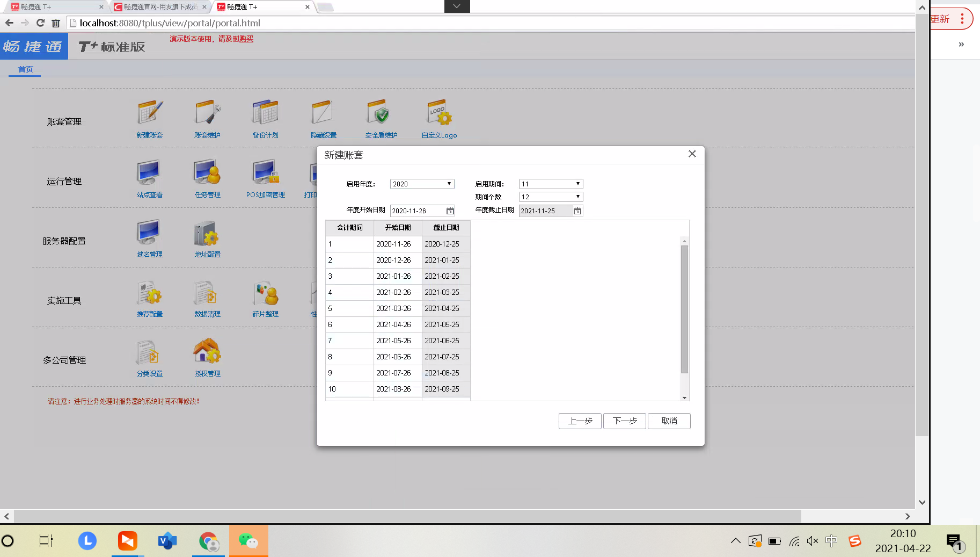980x557 pixels.
Task: Select the cell 2021-01-25 in period 2
Action: (446, 260)
